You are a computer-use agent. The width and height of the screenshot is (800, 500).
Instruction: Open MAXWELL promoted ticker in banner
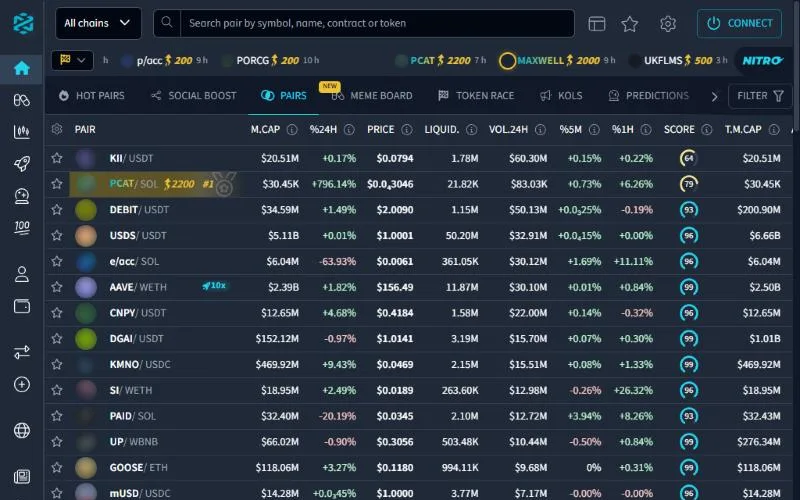coord(557,60)
